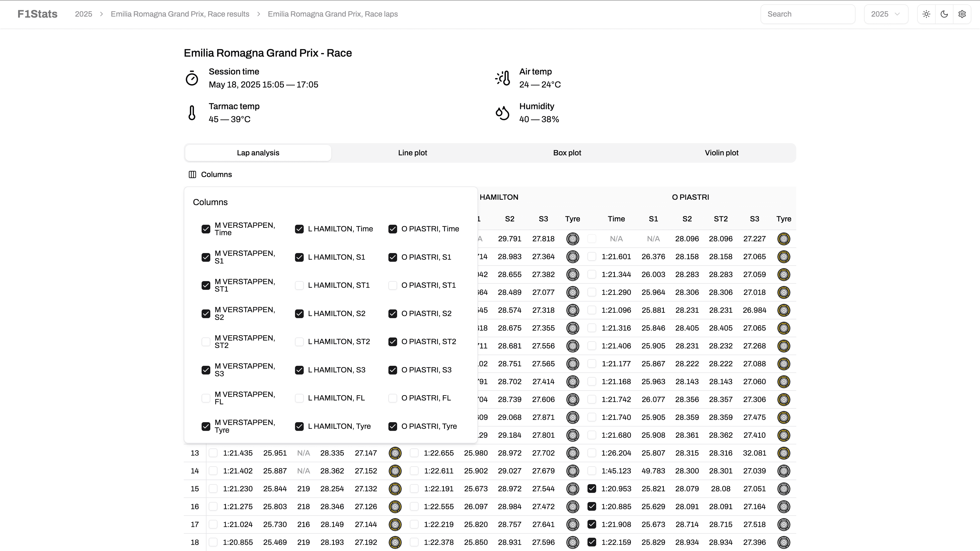Click the stopwatch icon next to Session time
Image resolution: width=980 pixels, height=551 pixels.
(x=192, y=78)
